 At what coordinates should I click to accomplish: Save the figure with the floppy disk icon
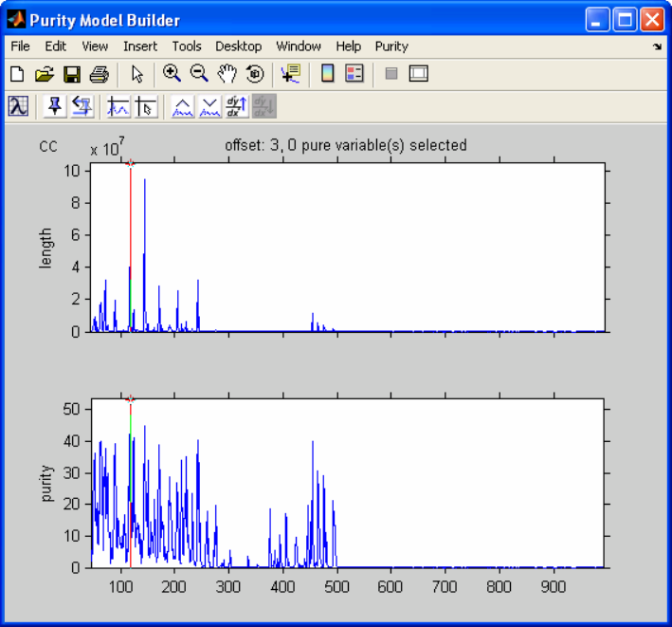[71, 74]
